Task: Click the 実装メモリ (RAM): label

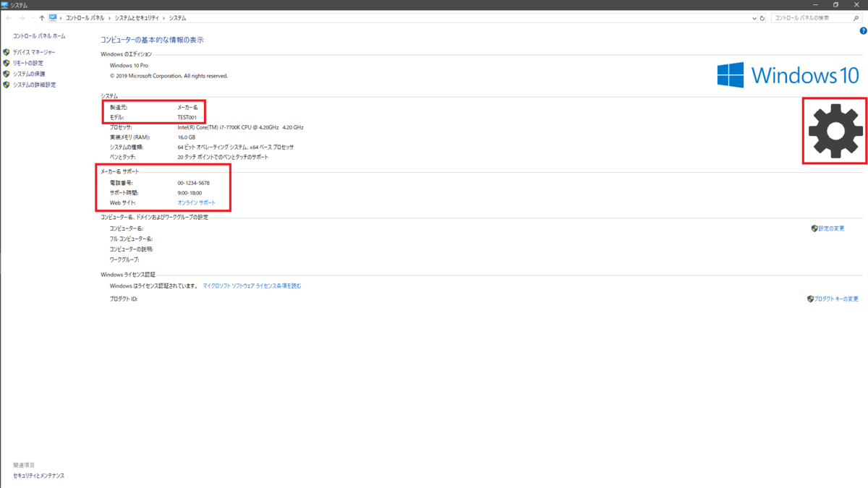Action: (129, 137)
